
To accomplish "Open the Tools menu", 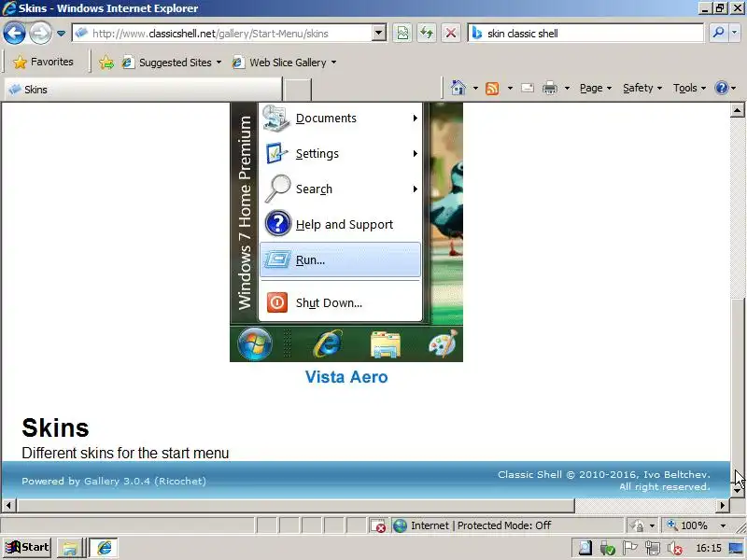I will coord(689,88).
